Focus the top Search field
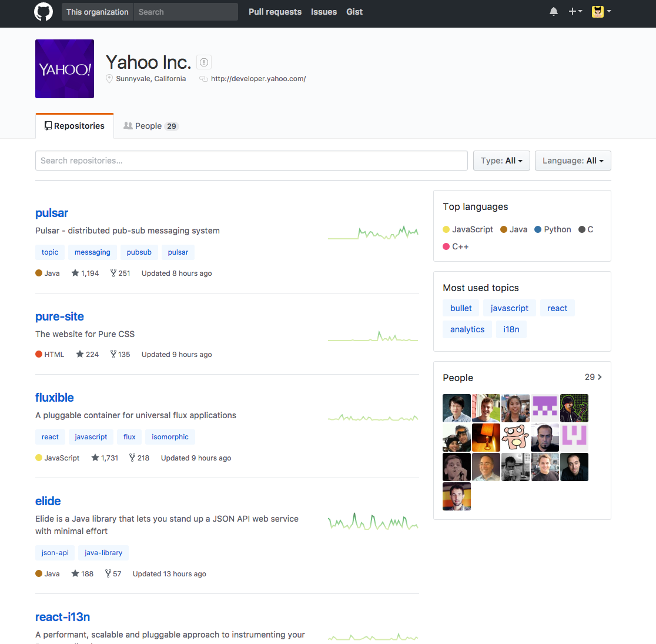The image size is (656, 644). pos(186,12)
